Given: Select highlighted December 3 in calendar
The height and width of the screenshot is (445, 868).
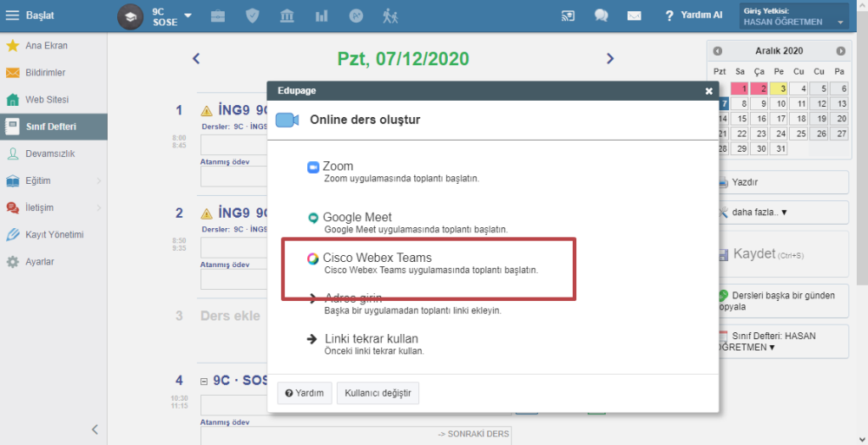Looking at the screenshot, I should click(779, 88).
